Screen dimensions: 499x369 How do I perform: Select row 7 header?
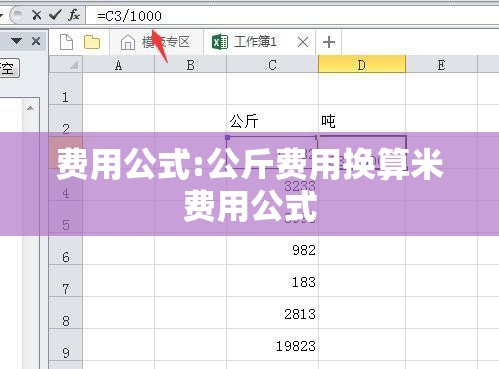[66, 281]
